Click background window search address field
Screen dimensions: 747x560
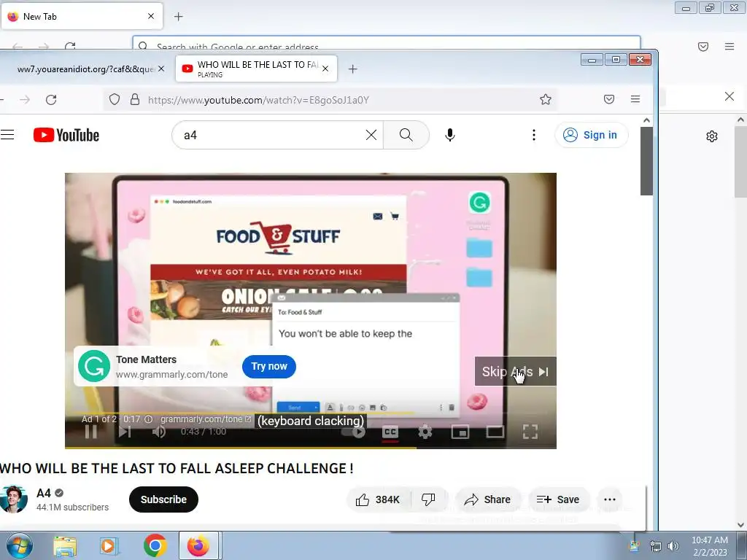(x=387, y=43)
